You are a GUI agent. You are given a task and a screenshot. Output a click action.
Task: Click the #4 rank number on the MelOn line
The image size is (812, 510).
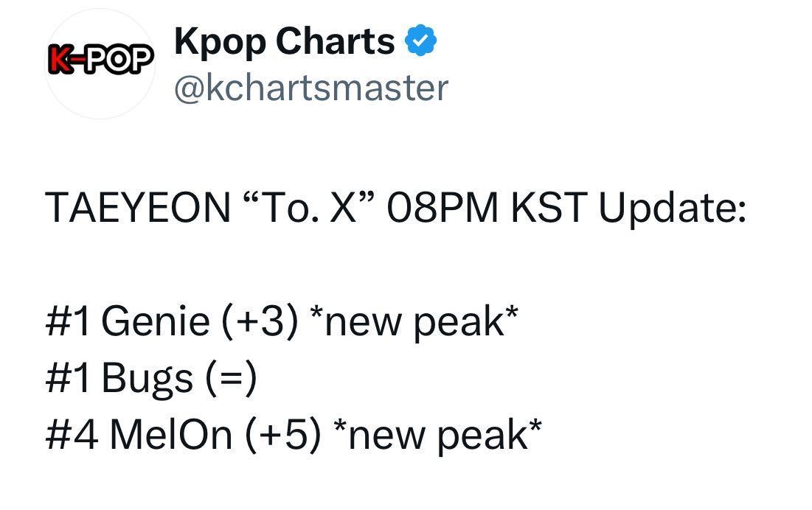pos(72,435)
